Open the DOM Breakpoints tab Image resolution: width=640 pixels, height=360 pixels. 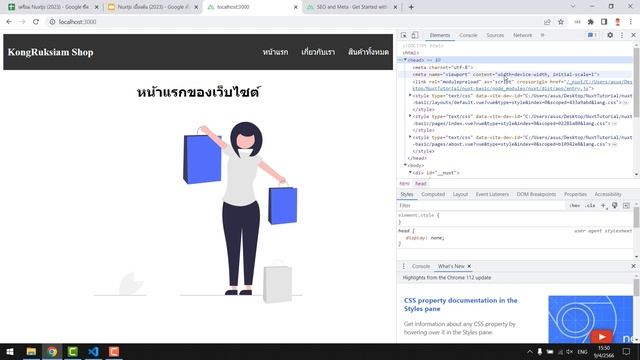tap(536, 194)
